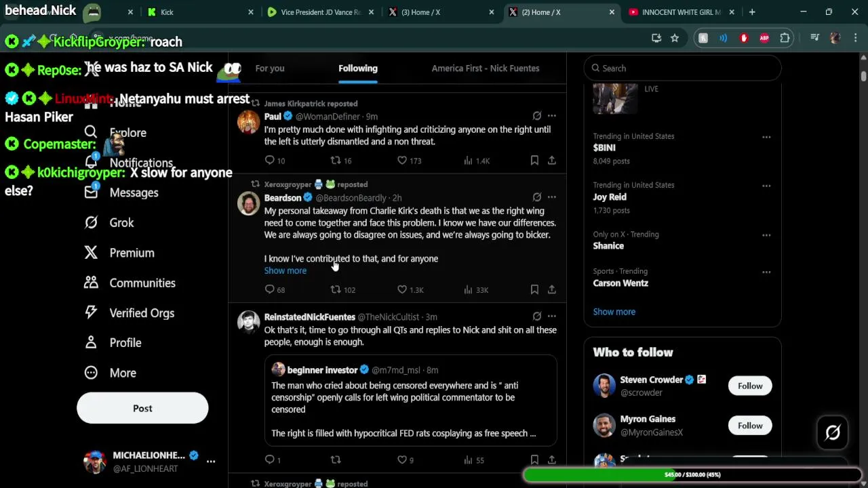Open more options on ReinstatedNickFuentes post
The width and height of the screenshot is (868, 488).
(552, 316)
